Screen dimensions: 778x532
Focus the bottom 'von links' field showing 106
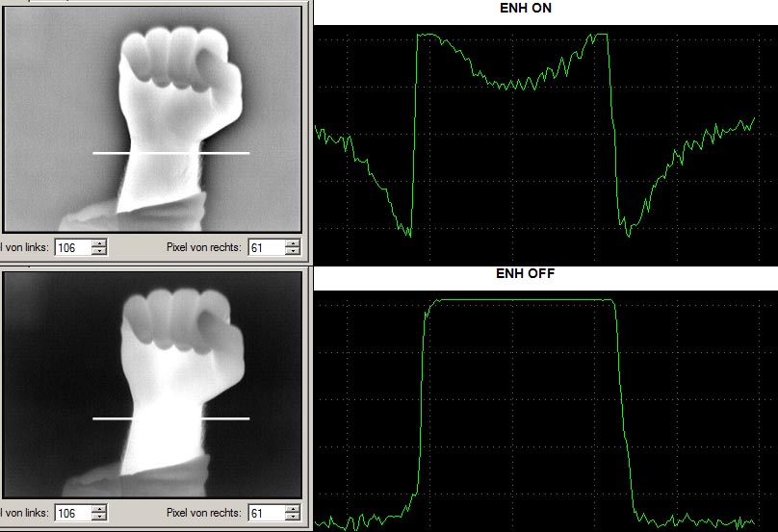pos(72,514)
